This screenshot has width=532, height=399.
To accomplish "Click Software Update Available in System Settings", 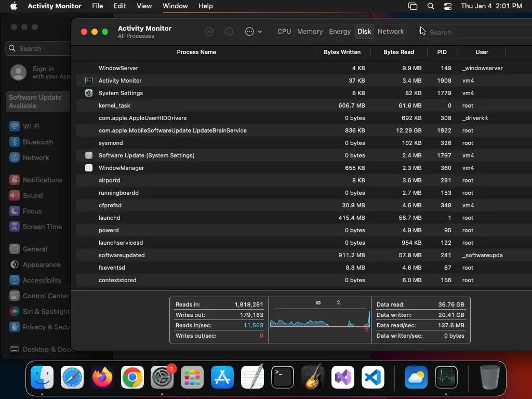I will 38,101.
